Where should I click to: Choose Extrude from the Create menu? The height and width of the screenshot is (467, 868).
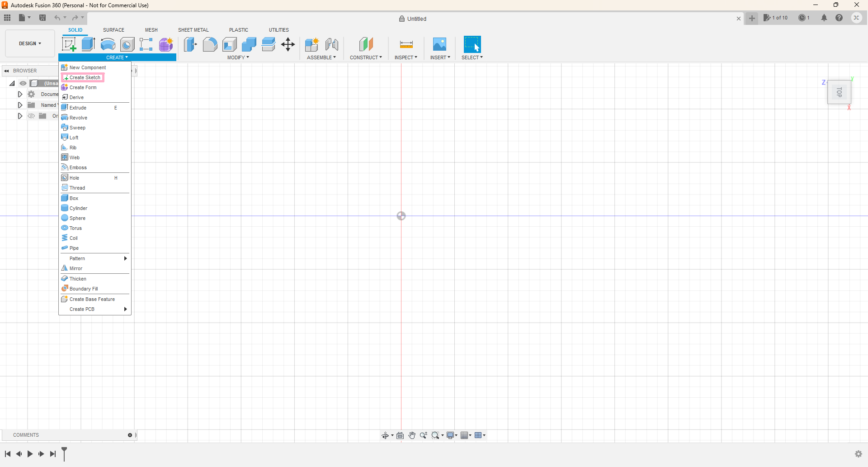[95, 108]
